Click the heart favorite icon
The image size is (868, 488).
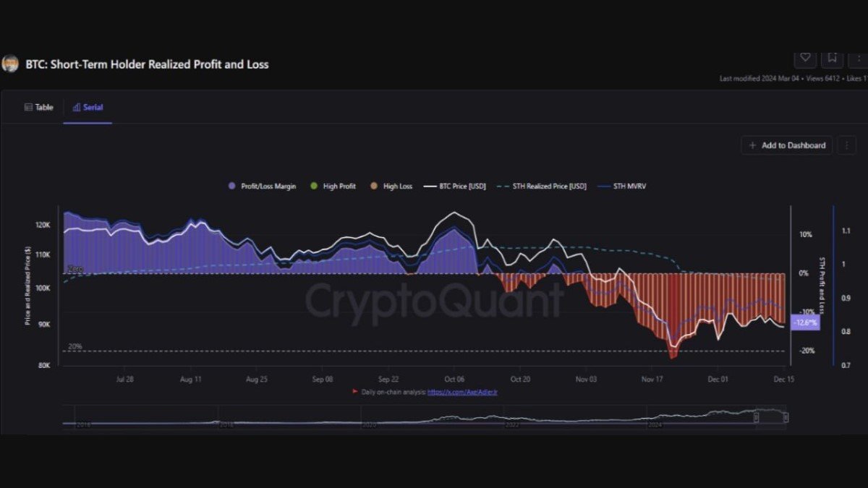tap(805, 56)
